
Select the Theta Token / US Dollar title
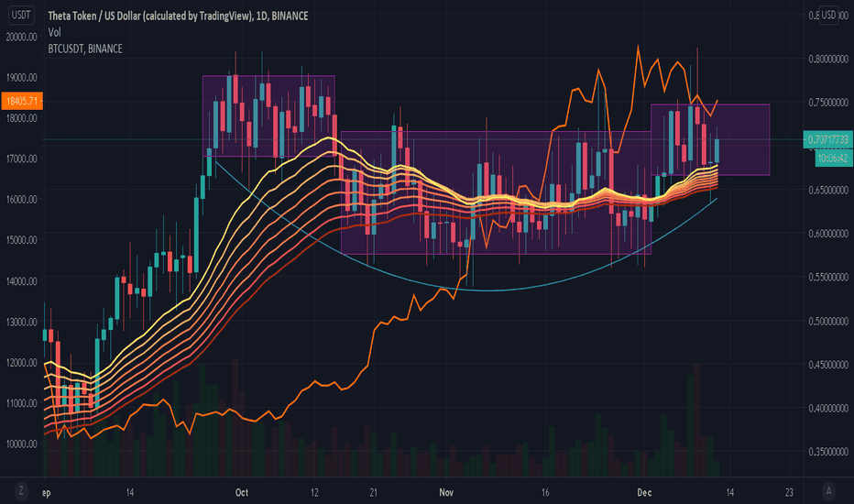click(x=178, y=16)
